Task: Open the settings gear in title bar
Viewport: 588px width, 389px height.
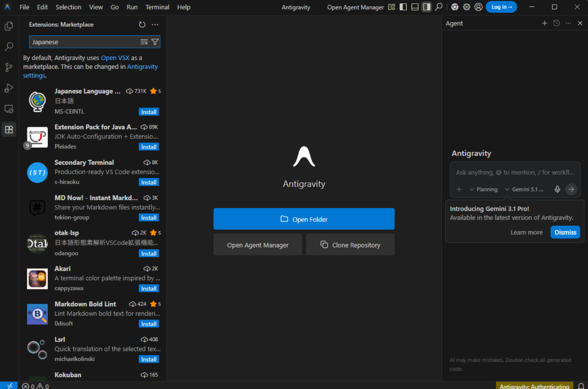Action: coord(467,7)
